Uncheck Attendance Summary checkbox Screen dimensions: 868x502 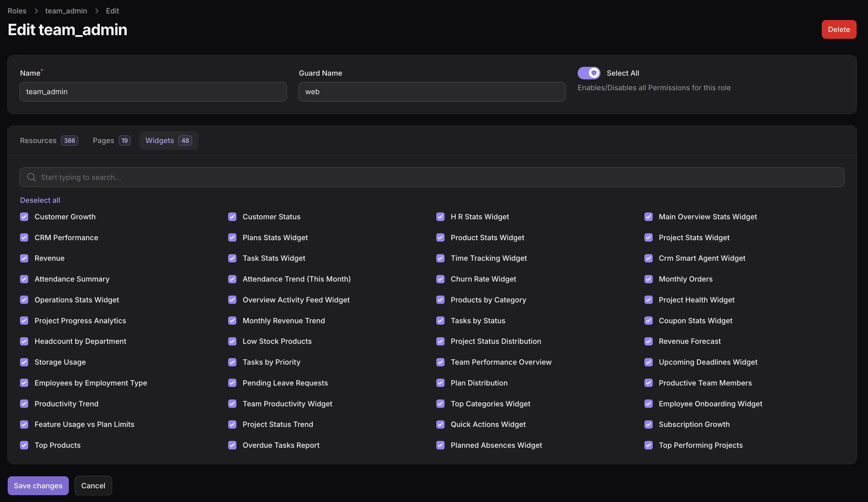coord(24,279)
